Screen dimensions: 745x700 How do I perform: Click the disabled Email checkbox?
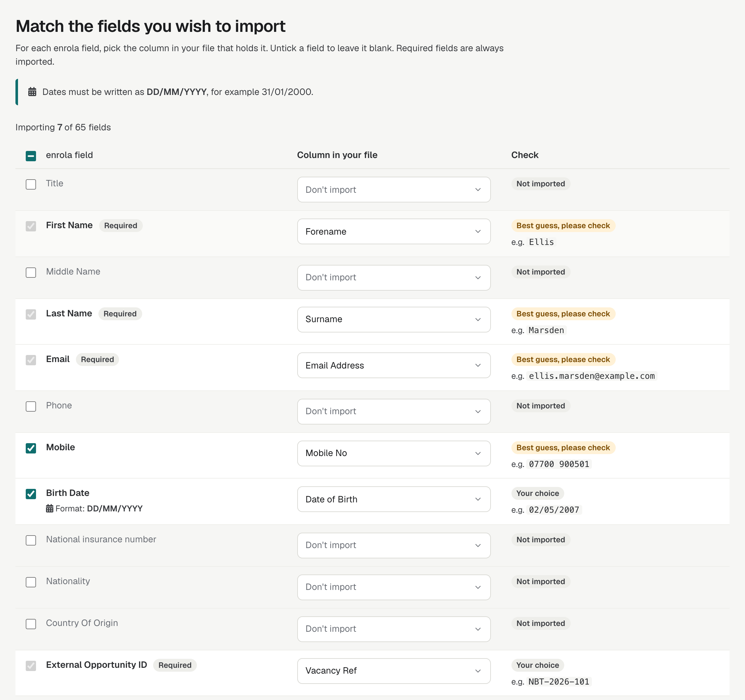click(31, 360)
